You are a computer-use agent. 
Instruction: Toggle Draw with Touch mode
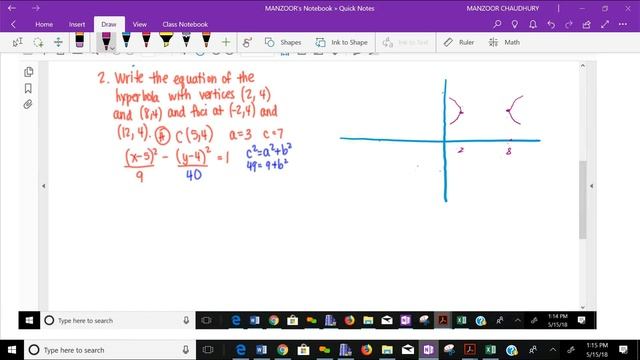tap(247, 42)
